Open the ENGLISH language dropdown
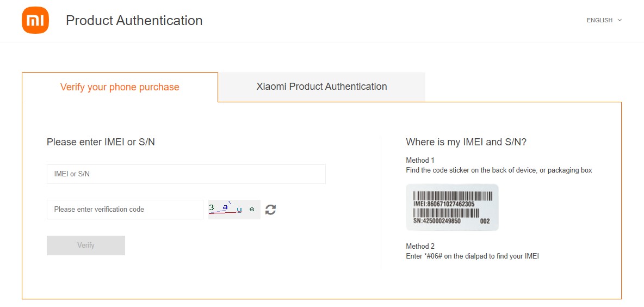The width and height of the screenshot is (644, 307). click(x=599, y=20)
